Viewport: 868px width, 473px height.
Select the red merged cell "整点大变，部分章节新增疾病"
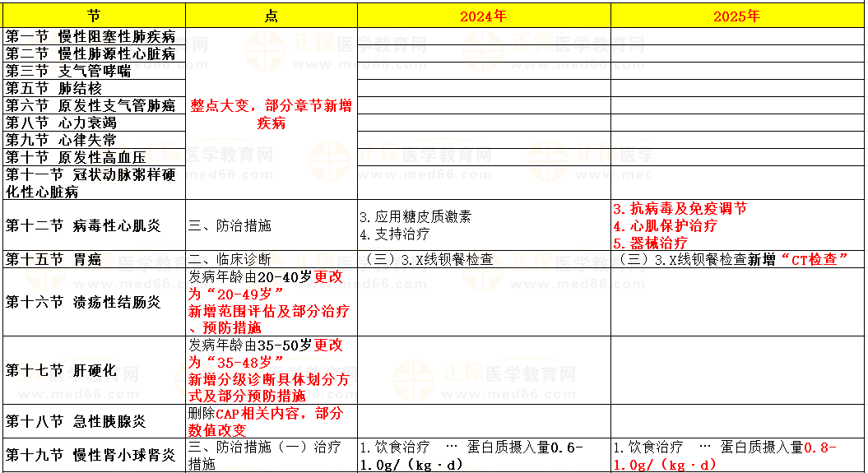pyautogui.click(x=272, y=114)
